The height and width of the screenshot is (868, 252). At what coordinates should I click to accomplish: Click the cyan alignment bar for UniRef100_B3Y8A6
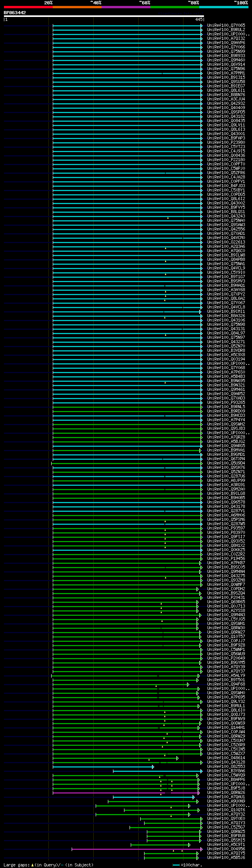[x=157, y=771]
